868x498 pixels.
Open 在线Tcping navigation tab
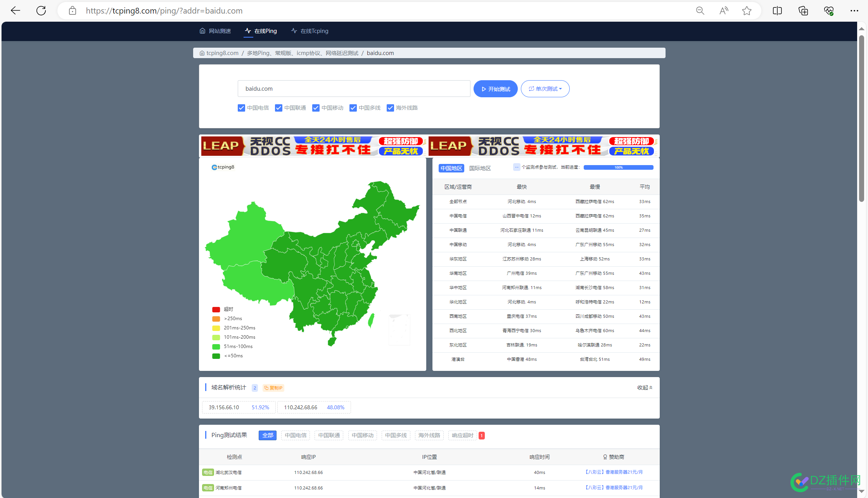[310, 31]
